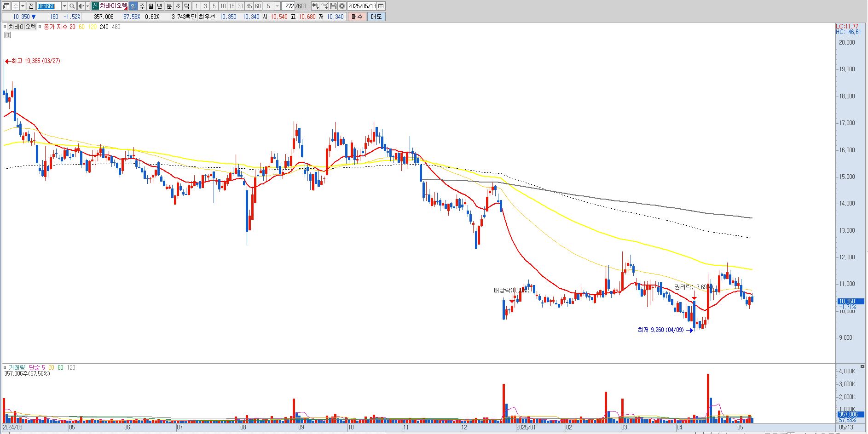Viewport: 868px width, 434px height.
Task: Open the calendar date picker icon
Action: click(381, 6)
